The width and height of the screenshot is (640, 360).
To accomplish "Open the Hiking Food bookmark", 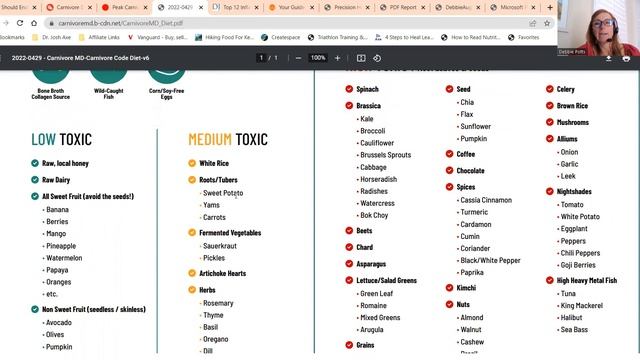I will tap(224, 37).
